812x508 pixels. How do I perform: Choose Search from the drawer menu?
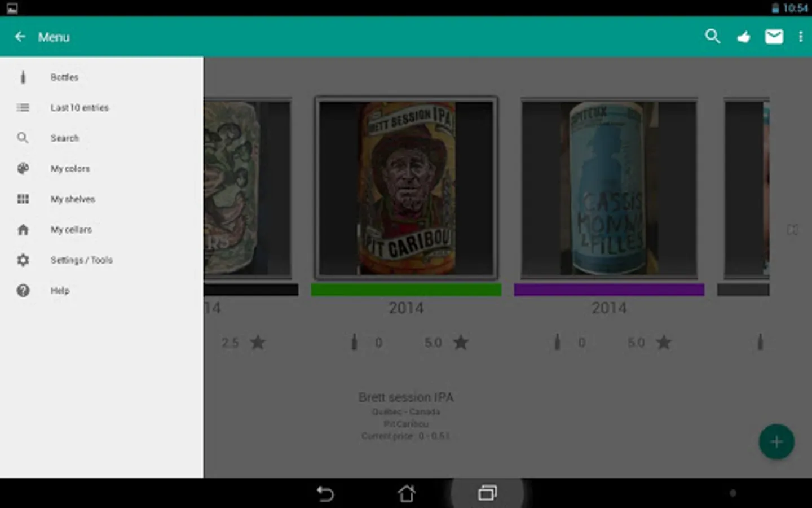click(101, 138)
